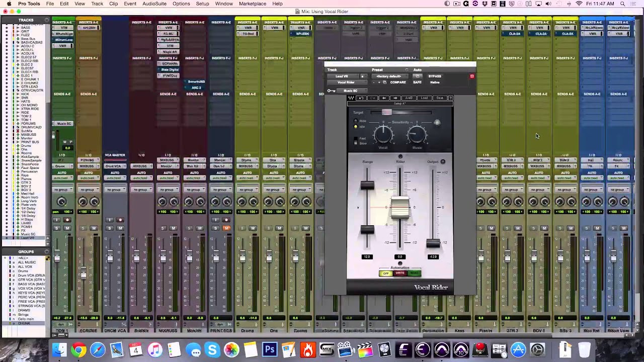Mute the first mixer strip

click(67, 228)
